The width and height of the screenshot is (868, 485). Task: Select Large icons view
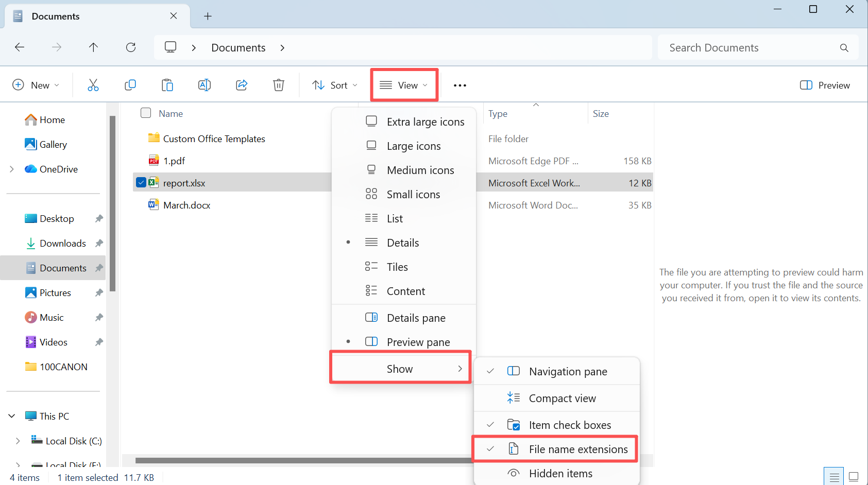(404, 146)
